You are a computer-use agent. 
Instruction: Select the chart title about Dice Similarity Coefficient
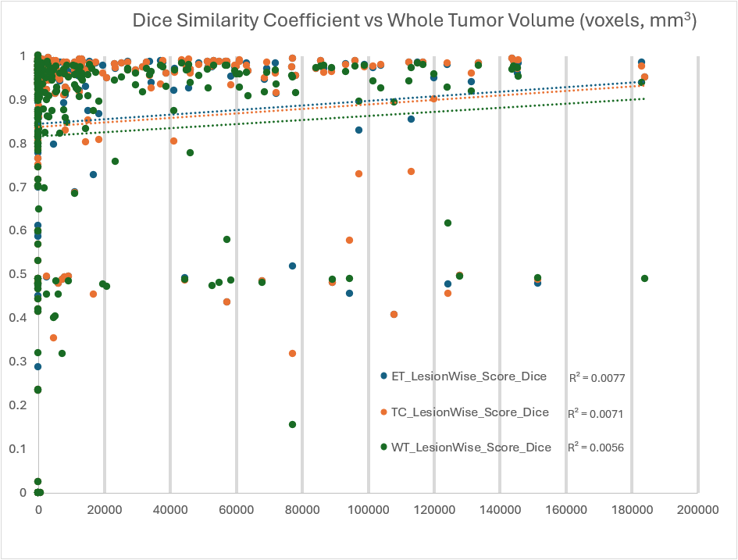[x=414, y=21]
